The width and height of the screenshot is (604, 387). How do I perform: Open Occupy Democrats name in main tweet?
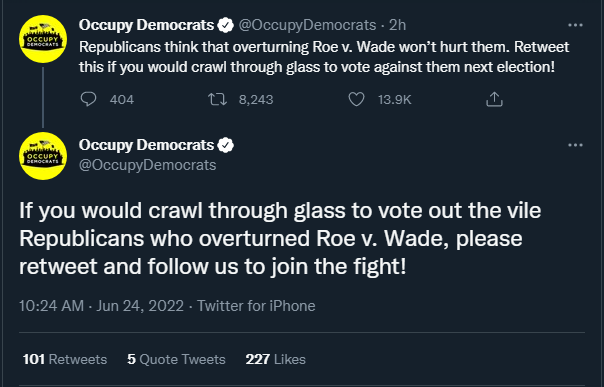tap(146, 145)
